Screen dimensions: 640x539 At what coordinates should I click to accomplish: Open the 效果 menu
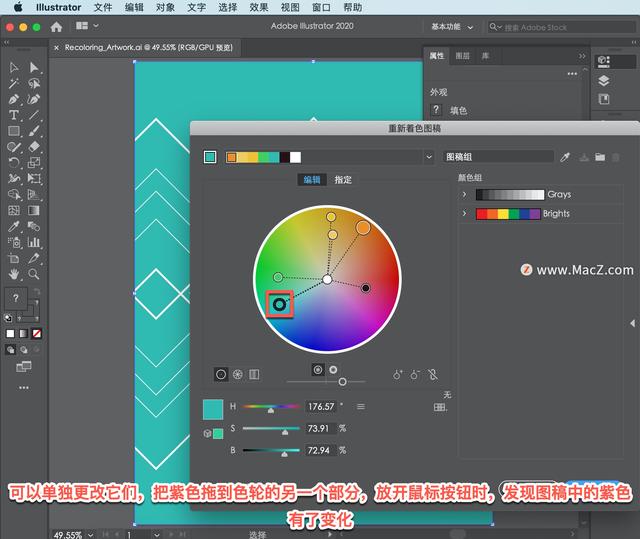pos(258,7)
